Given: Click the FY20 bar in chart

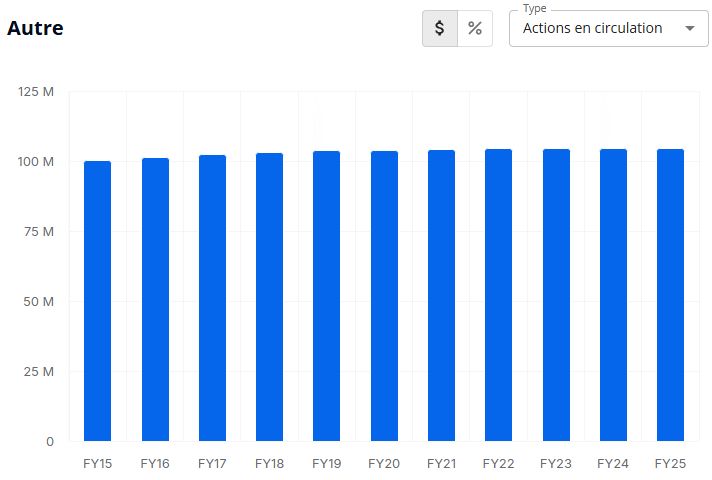Looking at the screenshot, I should (384, 296).
